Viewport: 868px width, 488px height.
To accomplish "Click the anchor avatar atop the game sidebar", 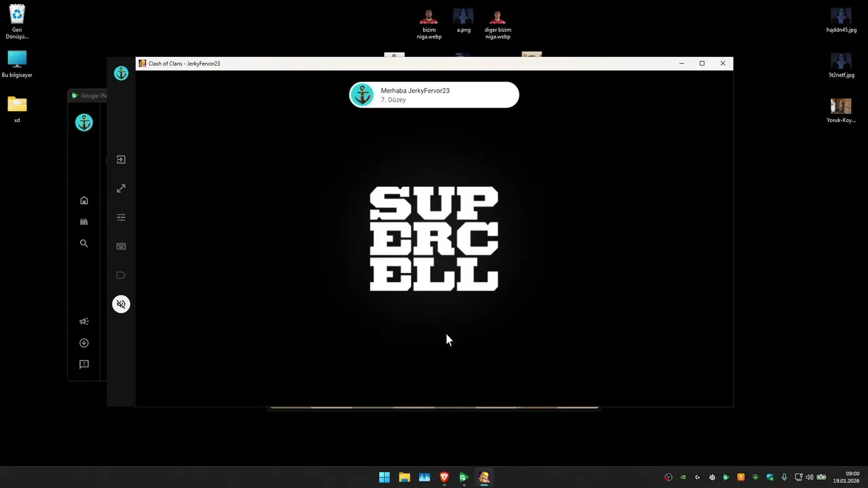I will tap(121, 73).
